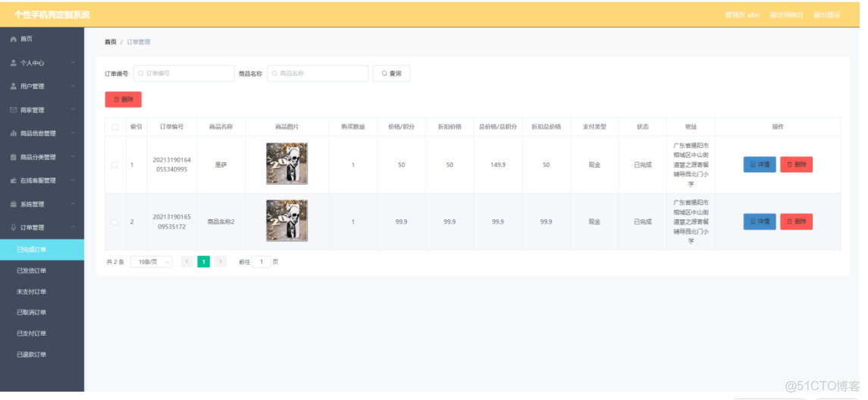Click the 首页 home icon in sidebar
This screenshot has width=868, height=400.
[x=14, y=39]
